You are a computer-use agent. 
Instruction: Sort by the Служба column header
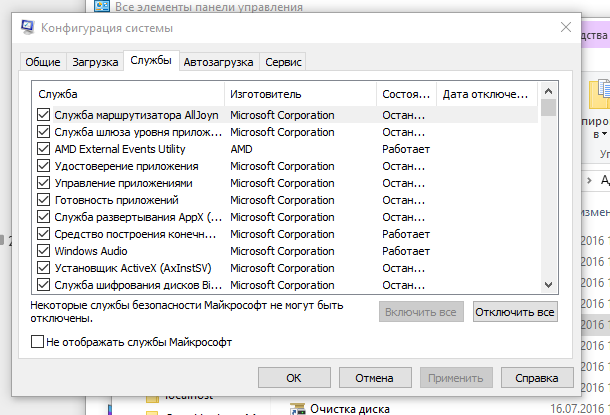pos(128,94)
